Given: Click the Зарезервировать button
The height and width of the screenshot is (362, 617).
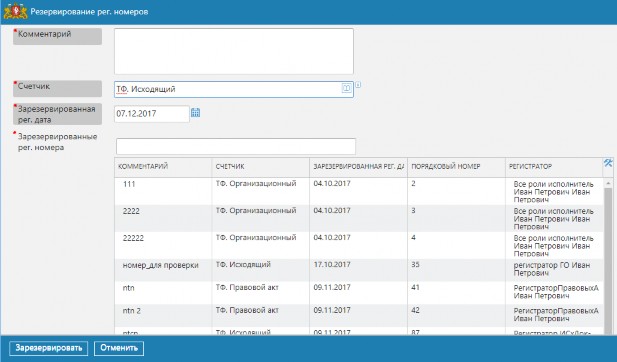Looking at the screenshot, I should tap(48, 348).
